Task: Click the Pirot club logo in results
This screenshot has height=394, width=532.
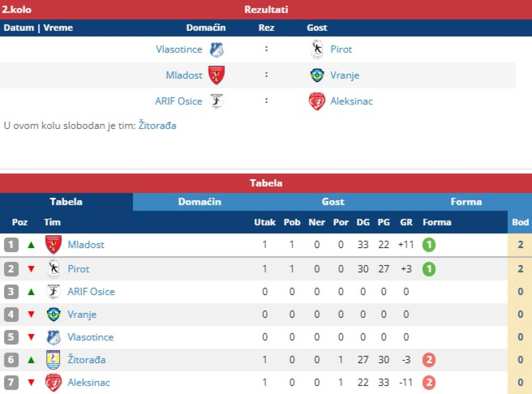Action: [x=318, y=50]
